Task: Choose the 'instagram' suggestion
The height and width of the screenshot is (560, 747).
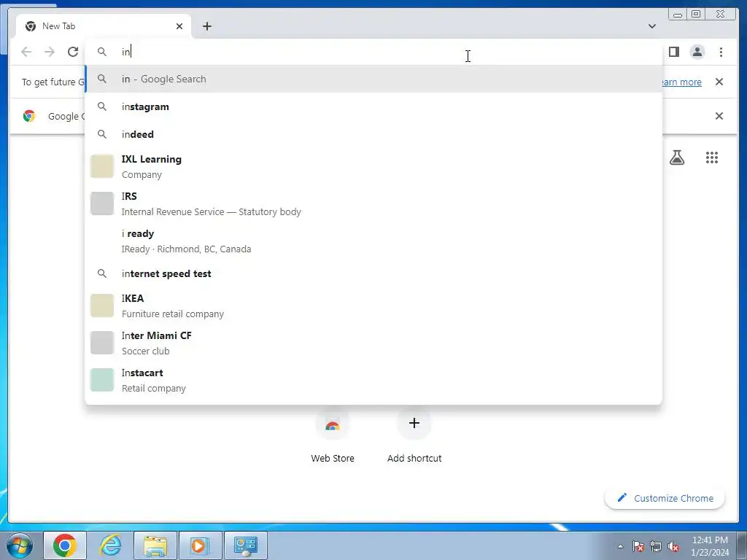Action: click(373, 106)
